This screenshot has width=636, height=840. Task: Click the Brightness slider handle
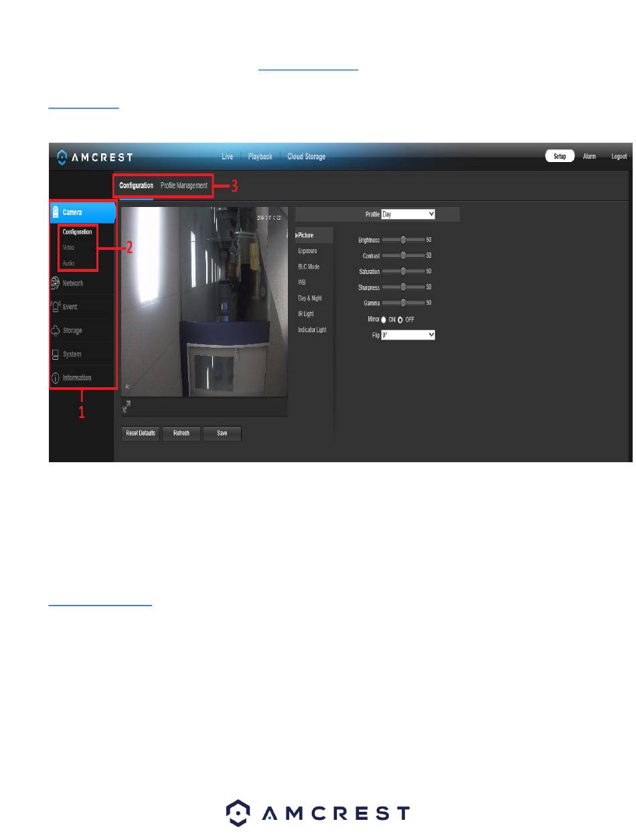[403, 239]
